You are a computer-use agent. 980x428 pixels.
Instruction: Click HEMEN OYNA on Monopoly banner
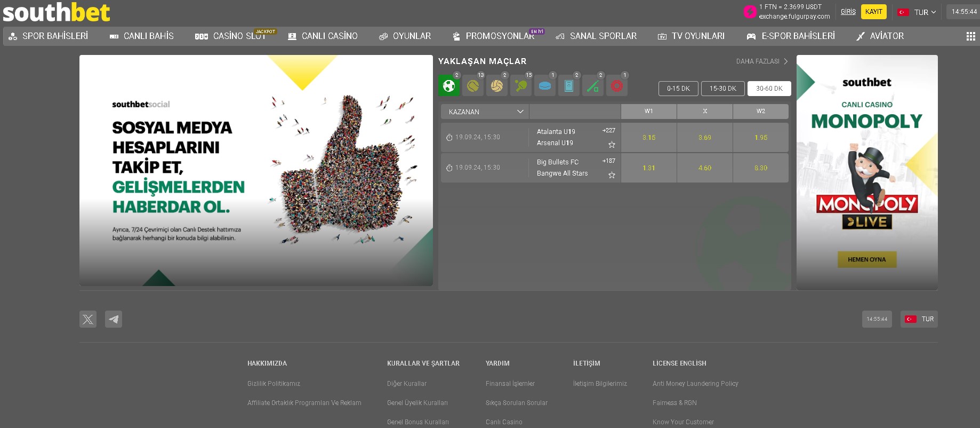tap(867, 259)
